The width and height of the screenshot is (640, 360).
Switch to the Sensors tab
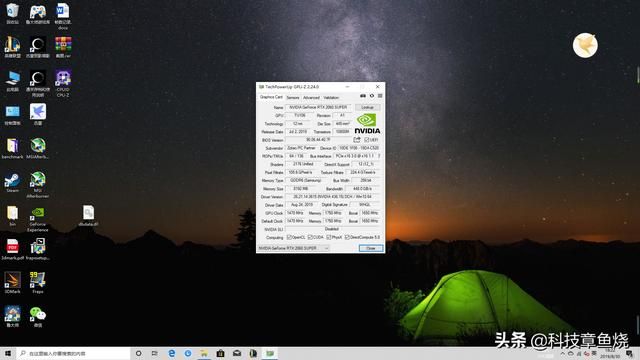(293, 98)
